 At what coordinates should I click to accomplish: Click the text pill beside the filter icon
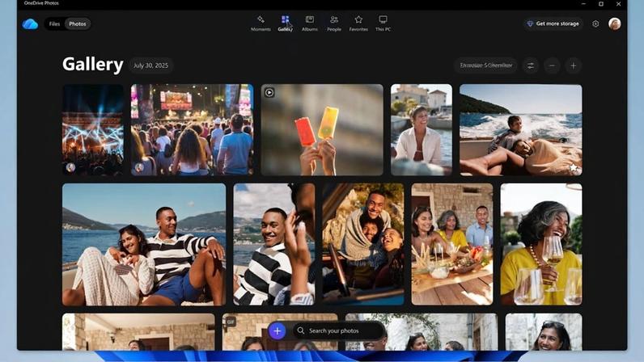pos(486,65)
